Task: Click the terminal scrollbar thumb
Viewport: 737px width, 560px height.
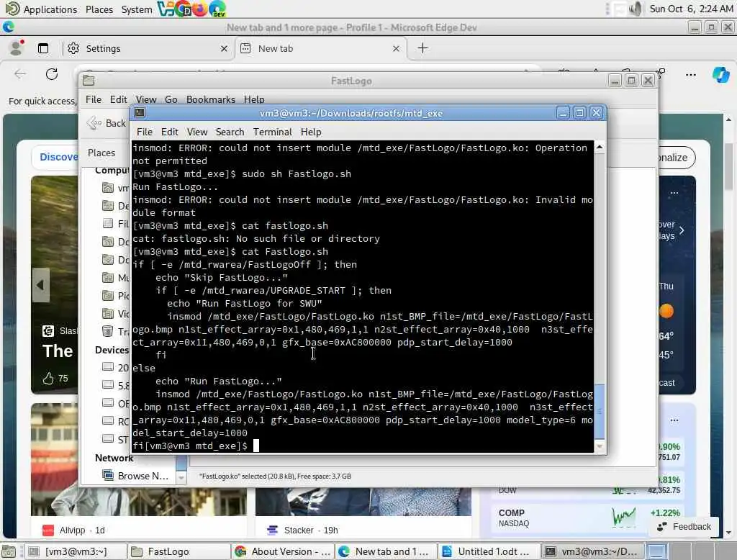Action: 600,411
